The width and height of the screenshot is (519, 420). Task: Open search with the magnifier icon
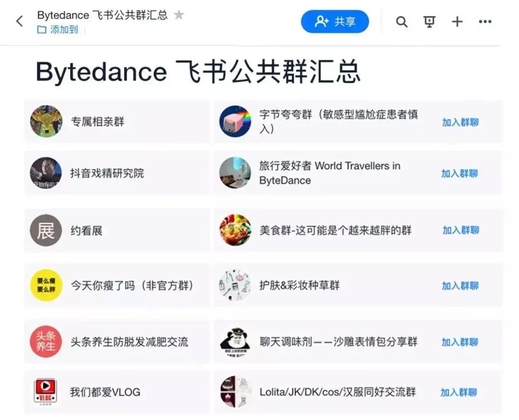click(x=402, y=22)
